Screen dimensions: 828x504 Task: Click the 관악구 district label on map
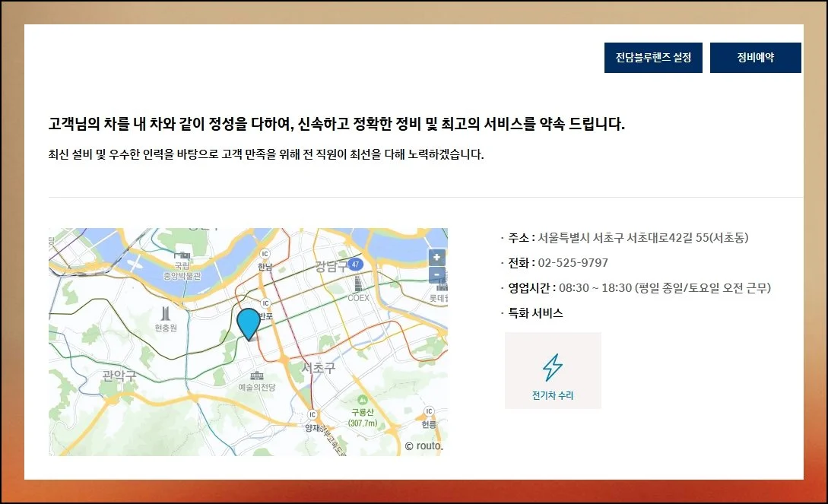pyautogui.click(x=119, y=375)
